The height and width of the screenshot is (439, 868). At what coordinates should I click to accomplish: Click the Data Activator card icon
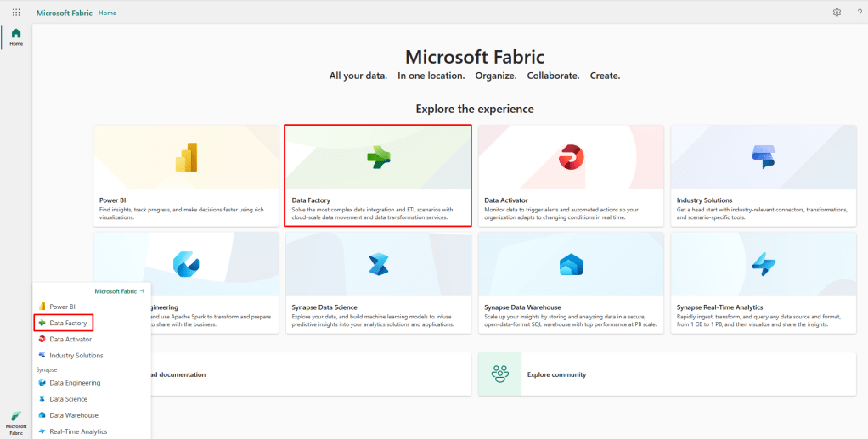[571, 157]
